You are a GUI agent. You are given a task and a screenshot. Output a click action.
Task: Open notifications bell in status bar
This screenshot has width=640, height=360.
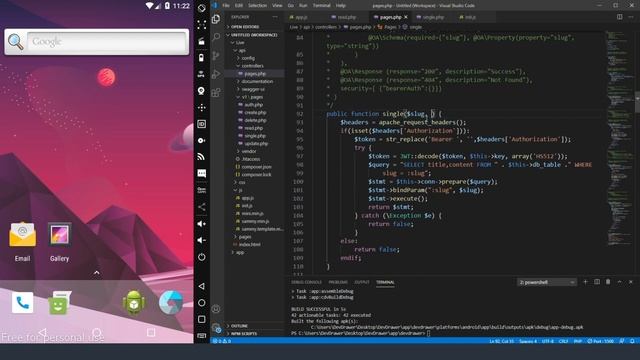coord(632,341)
